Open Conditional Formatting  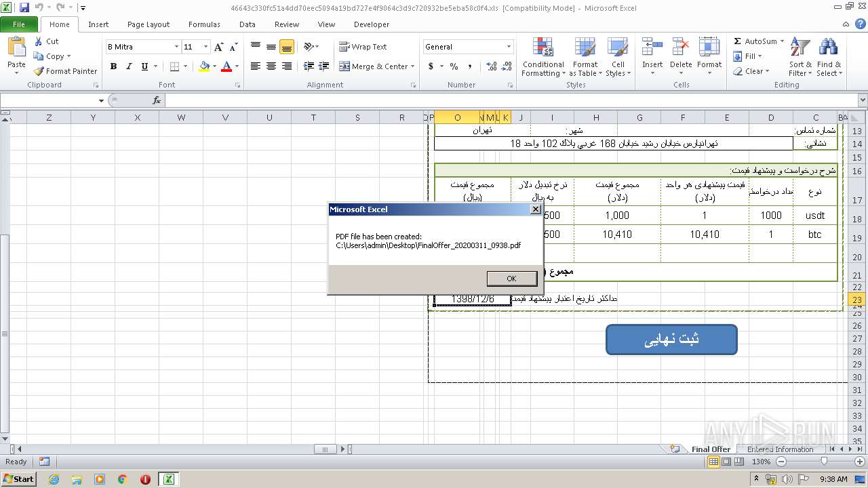click(x=543, y=58)
